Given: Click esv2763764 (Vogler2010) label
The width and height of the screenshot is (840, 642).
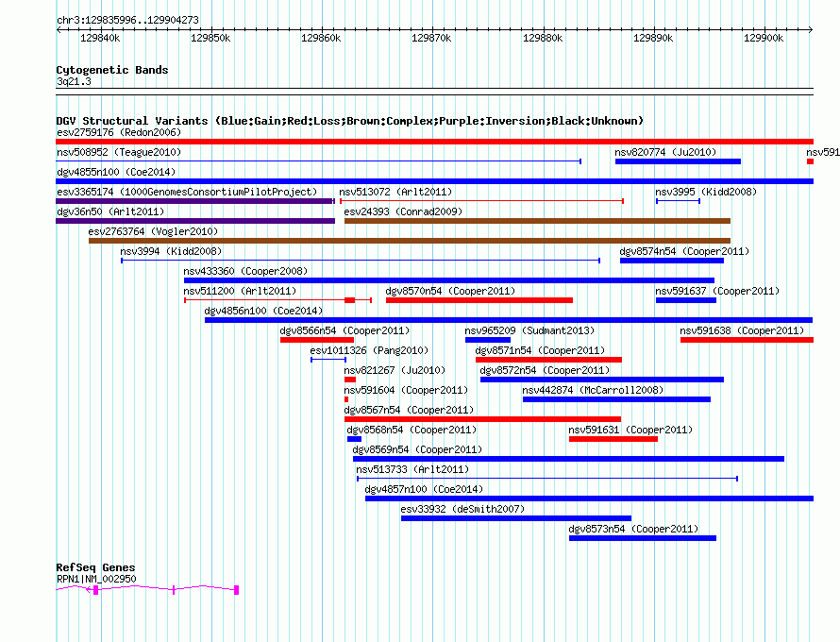Looking at the screenshot, I should coord(153,231).
